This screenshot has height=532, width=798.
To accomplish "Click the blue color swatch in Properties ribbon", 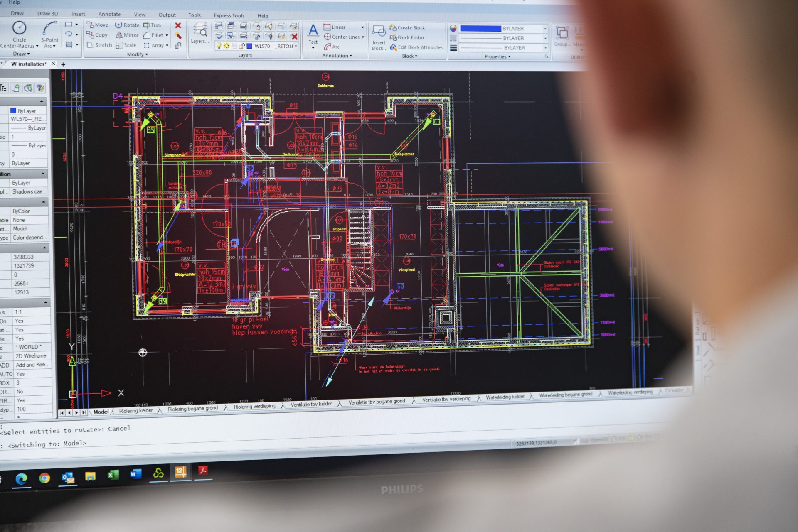I will tap(480, 29).
